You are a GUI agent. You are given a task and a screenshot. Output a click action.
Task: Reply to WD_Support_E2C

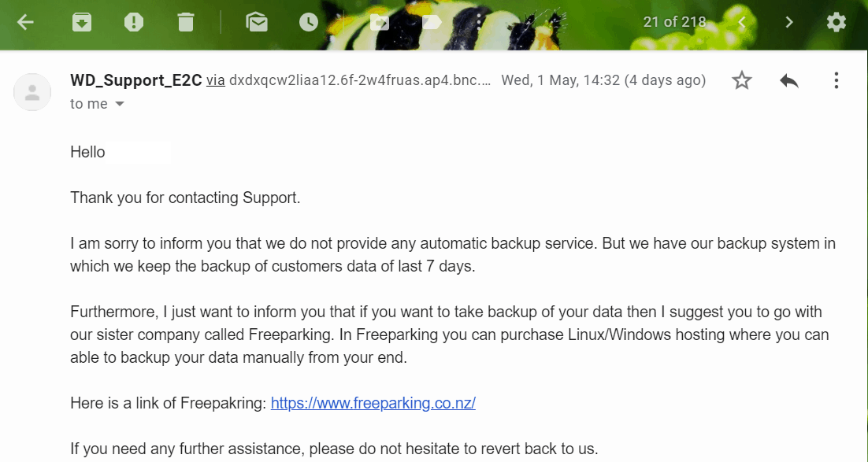coord(789,81)
